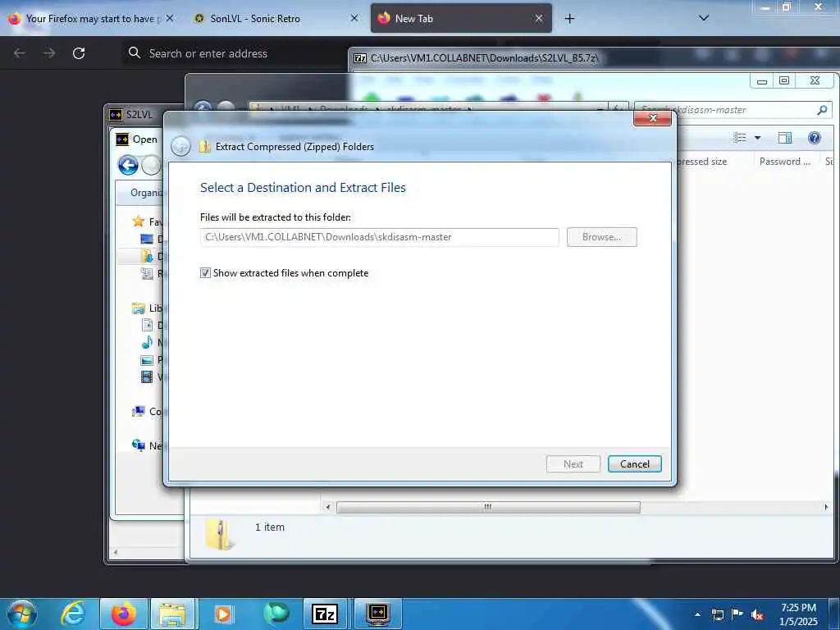The height and width of the screenshot is (630, 840).
Task: Click the taskbar clock showing 7:25 PM
Action: [x=798, y=614]
